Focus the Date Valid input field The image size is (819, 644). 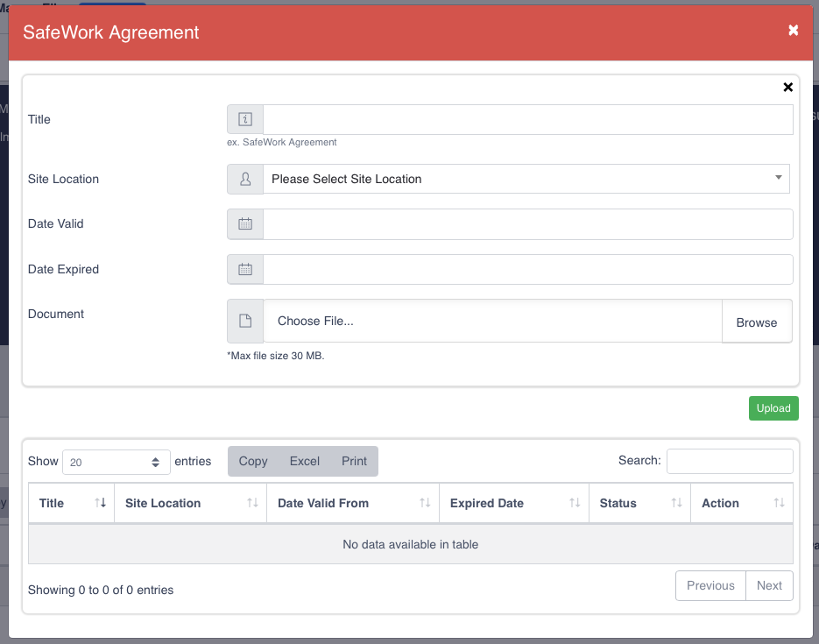coord(527,224)
